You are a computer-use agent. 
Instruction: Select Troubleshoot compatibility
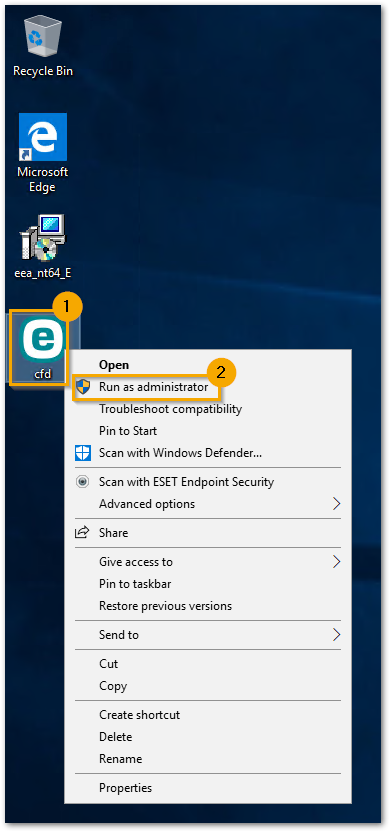coord(208,409)
